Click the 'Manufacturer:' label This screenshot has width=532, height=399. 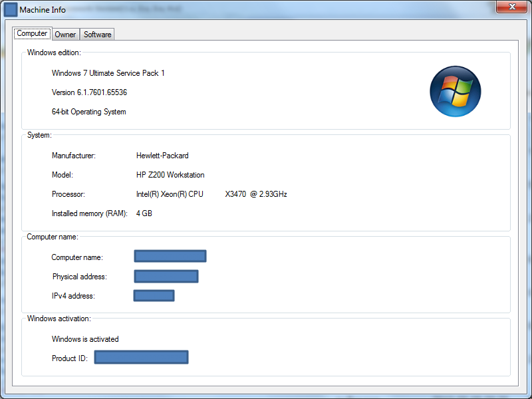point(74,156)
